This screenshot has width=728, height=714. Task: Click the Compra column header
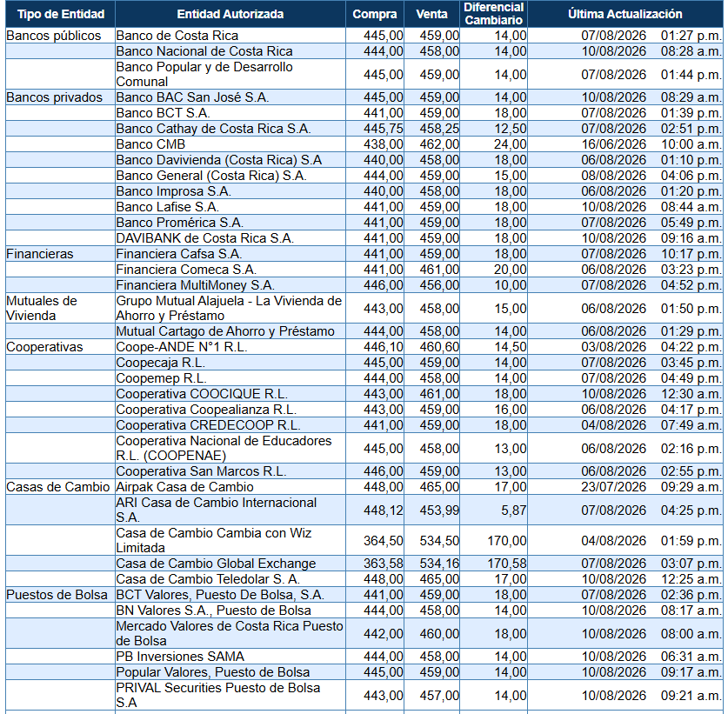pyautogui.click(x=375, y=14)
